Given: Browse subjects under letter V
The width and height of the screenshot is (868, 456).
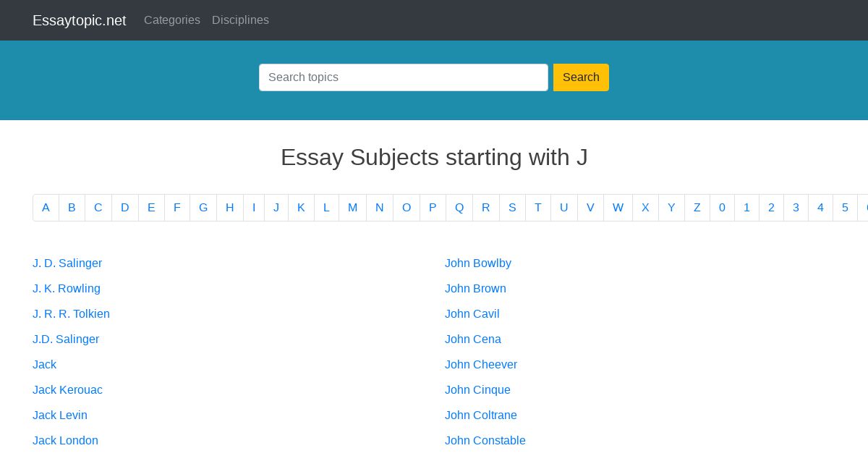Looking at the screenshot, I should click(x=590, y=208).
